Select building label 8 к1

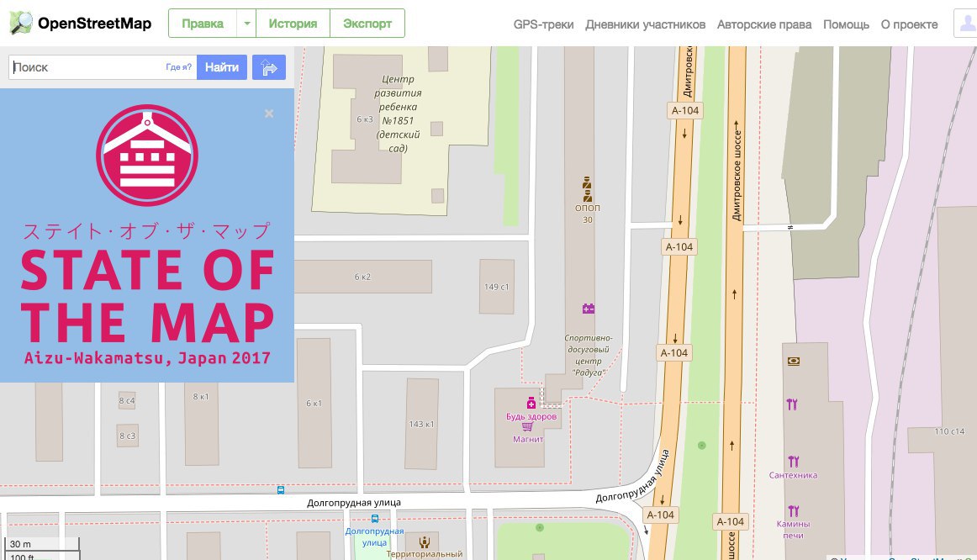pos(201,396)
